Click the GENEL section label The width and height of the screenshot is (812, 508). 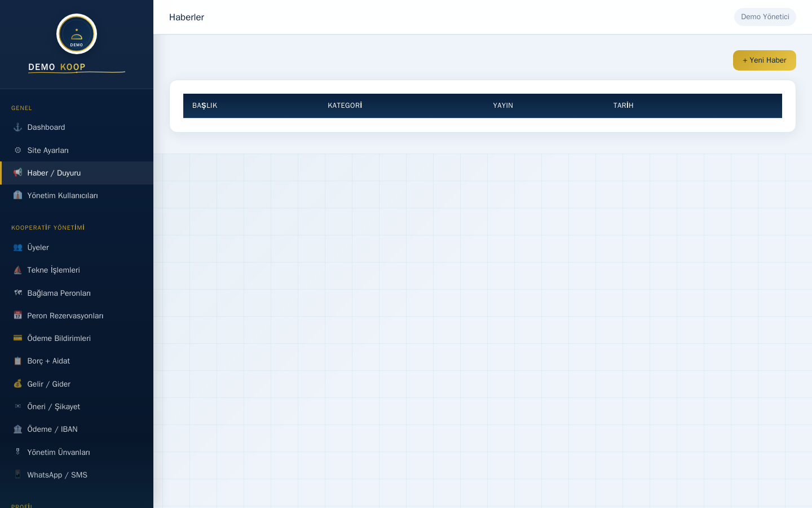point(21,108)
